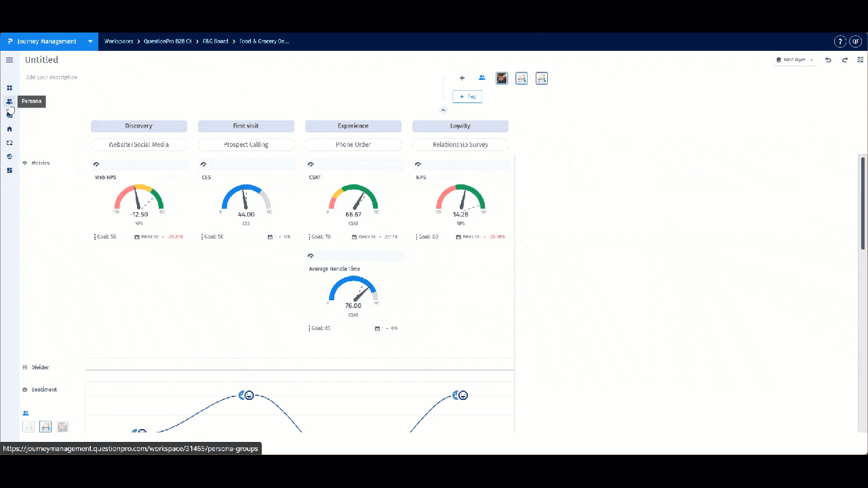Expand the Journey Management product dropdown

(90, 41)
